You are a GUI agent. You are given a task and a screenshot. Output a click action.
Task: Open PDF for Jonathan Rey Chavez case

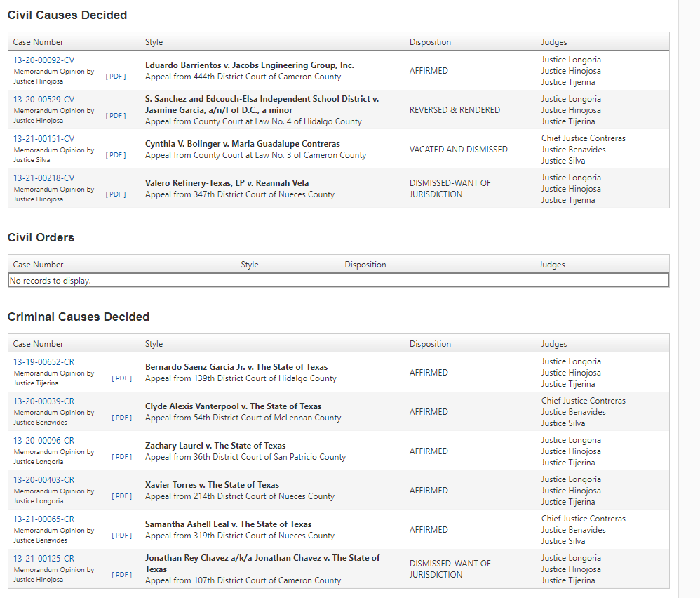tap(121, 575)
